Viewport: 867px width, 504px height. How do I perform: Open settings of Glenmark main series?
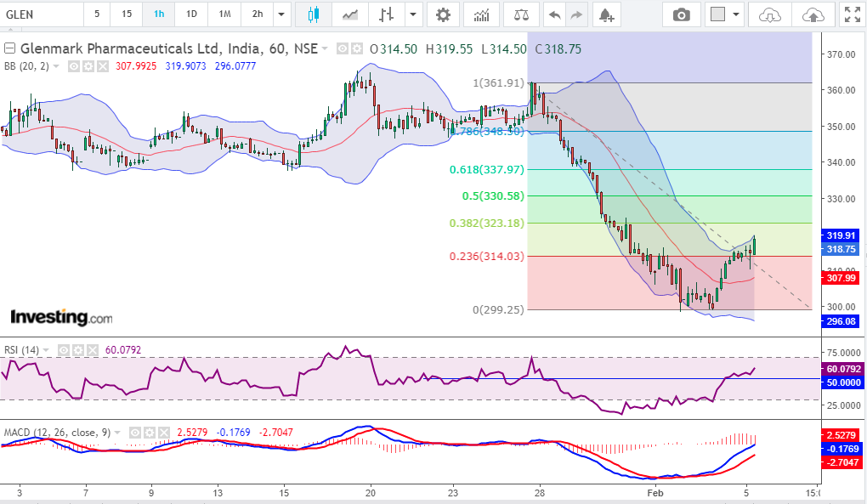click(x=357, y=49)
